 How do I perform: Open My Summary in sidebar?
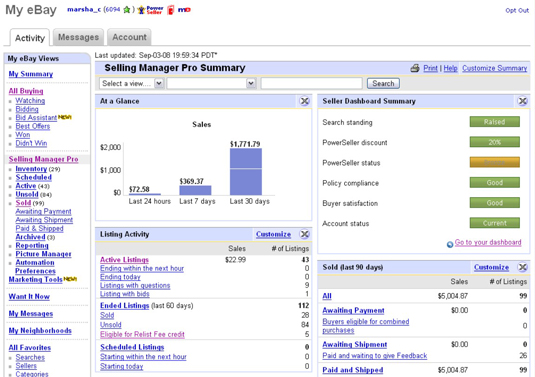[31, 74]
